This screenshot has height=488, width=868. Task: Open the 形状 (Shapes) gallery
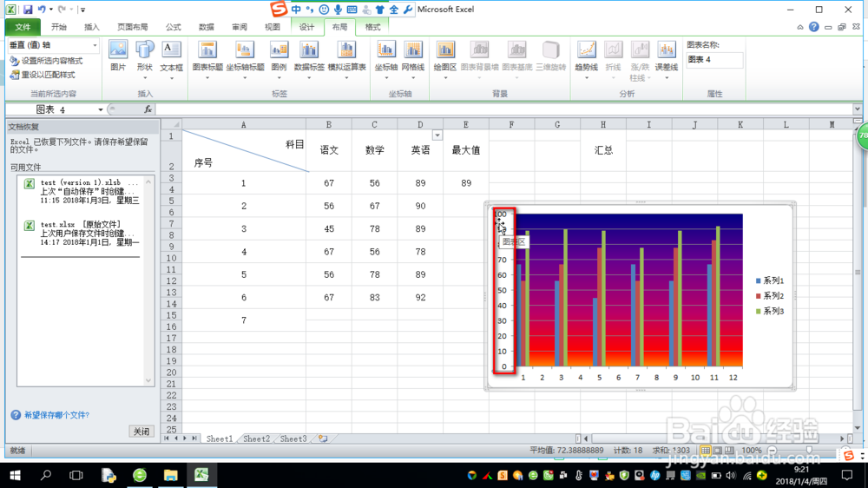144,59
